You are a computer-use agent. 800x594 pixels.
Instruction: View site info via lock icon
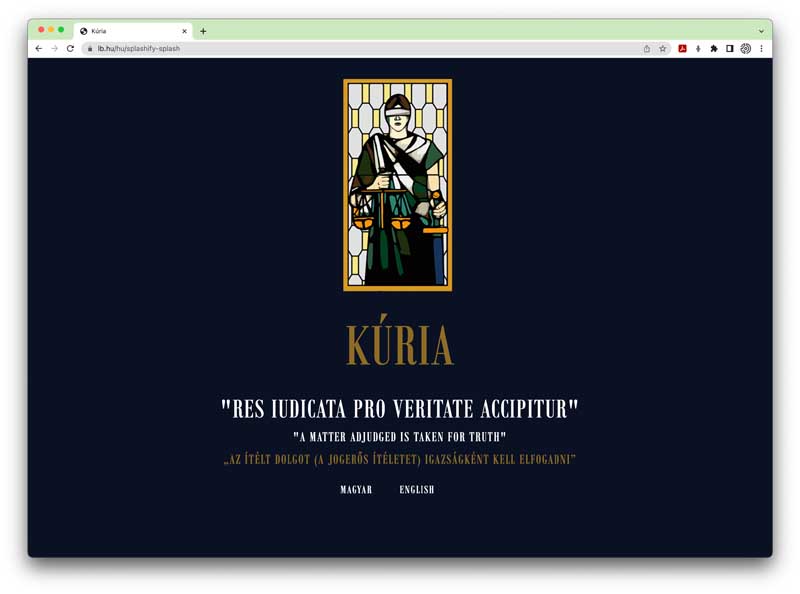(x=90, y=49)
